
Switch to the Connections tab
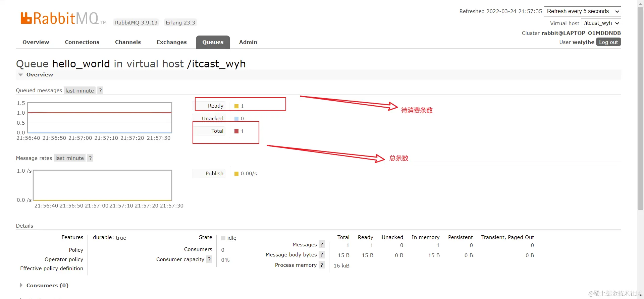pyautogui.click(x=82, y=42)
